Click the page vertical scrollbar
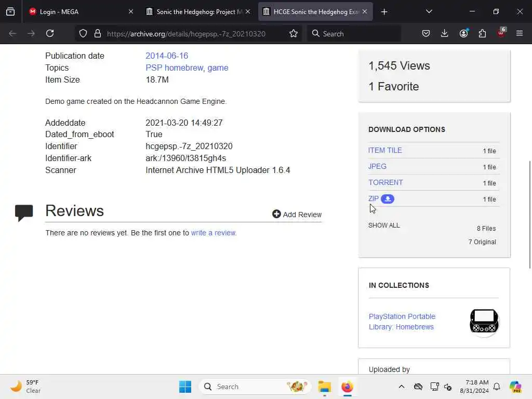 [x=529, y=215]
